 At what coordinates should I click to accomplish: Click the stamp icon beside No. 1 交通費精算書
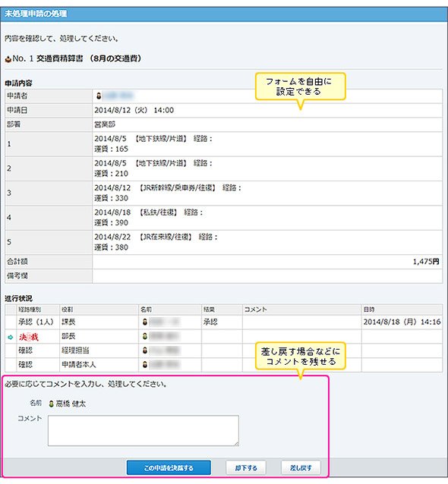tap(8, 59)
